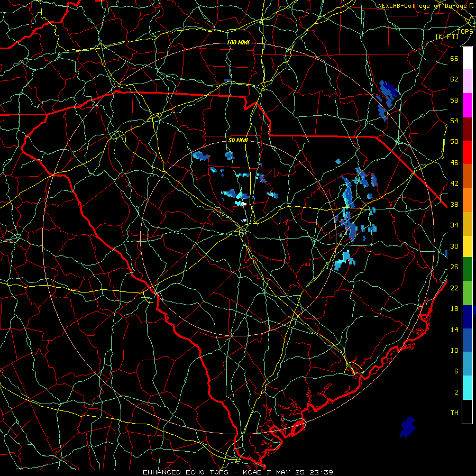The image size is (476, 476).
Task: Select the black TH legend block
Action: [x=467, y=411]
